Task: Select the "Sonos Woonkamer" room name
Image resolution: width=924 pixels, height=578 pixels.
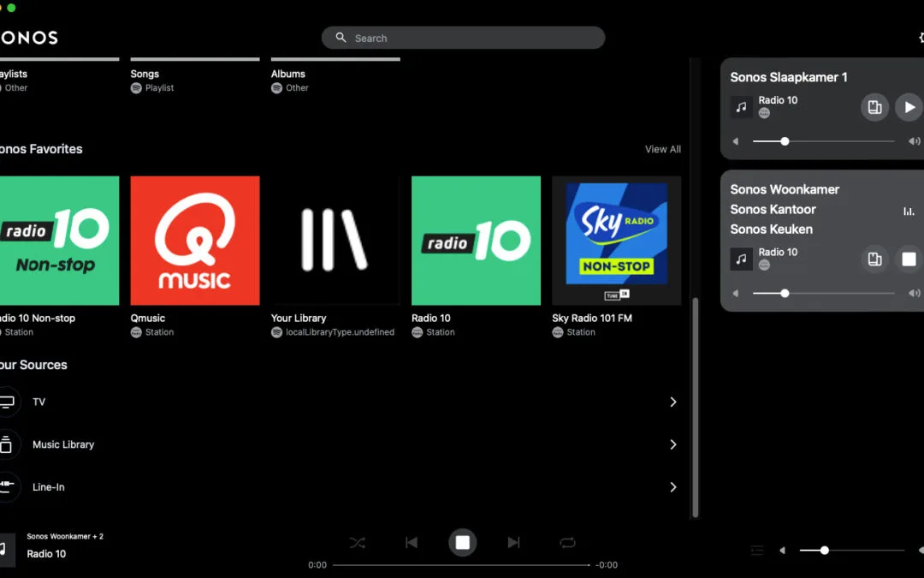Action: coord(785,189)
